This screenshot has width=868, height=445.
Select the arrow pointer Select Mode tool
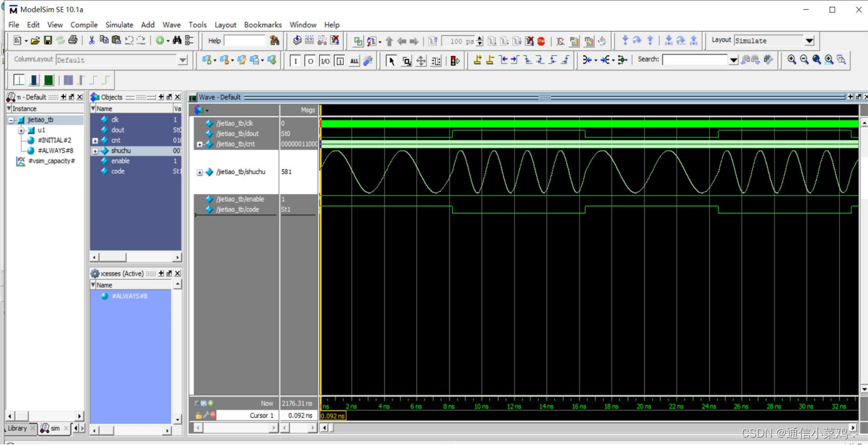(x=391, y=61)
